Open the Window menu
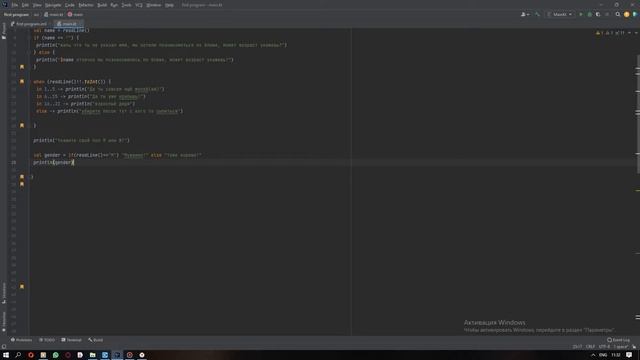This screenshot has height=360, width=640. tap(153, 5)
